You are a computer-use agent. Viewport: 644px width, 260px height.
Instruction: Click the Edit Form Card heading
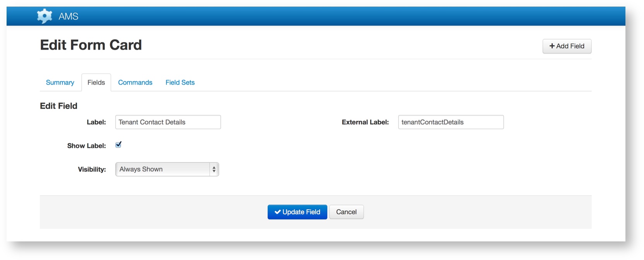91,45
